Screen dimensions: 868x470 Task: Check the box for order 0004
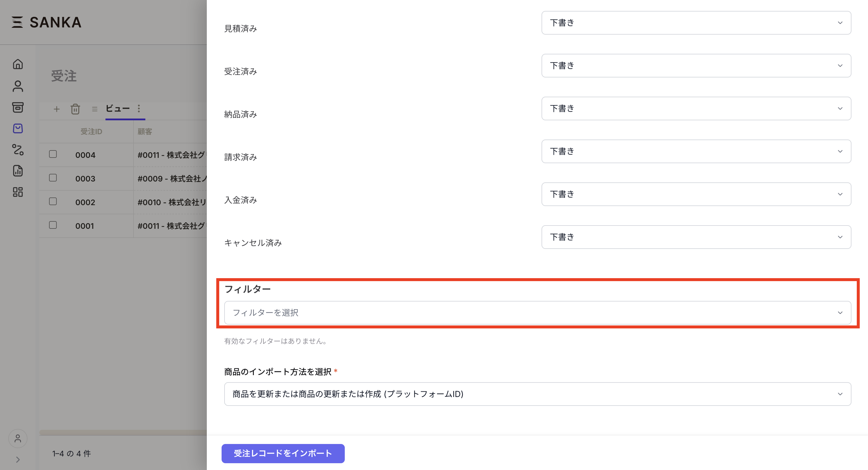point(53,154)
